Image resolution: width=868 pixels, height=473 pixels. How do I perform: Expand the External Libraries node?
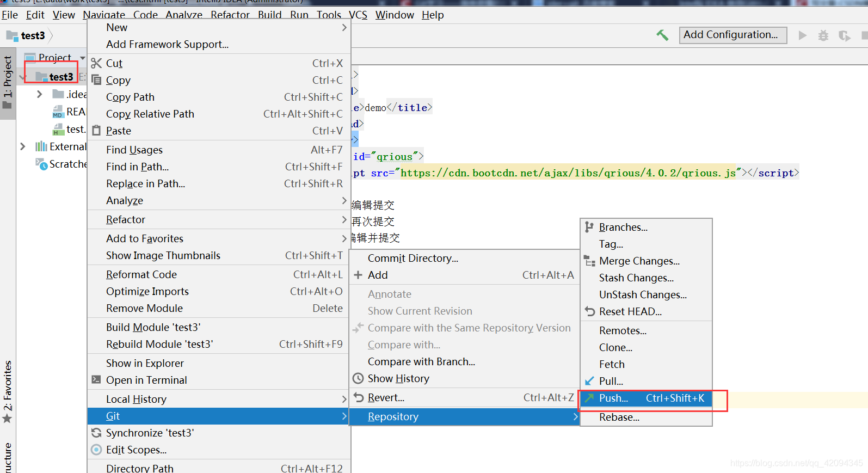click(x=22, y=146)
